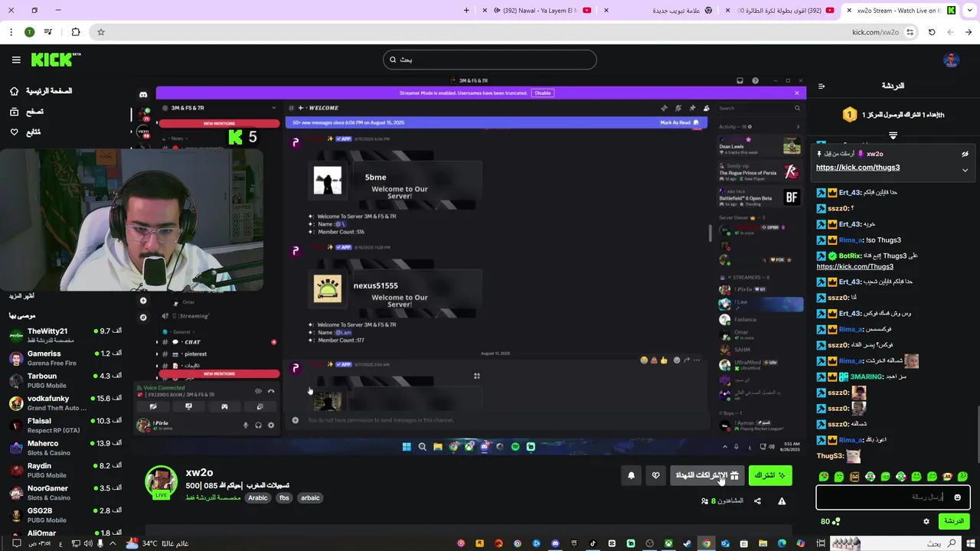The width and height of the screenshot is (980, 551).
Task: Open Chrome media control icon
Action: coord(48,32)
